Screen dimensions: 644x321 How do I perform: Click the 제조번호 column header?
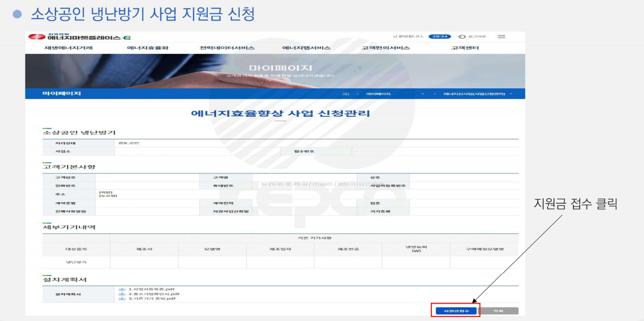(x=348, y=249)
